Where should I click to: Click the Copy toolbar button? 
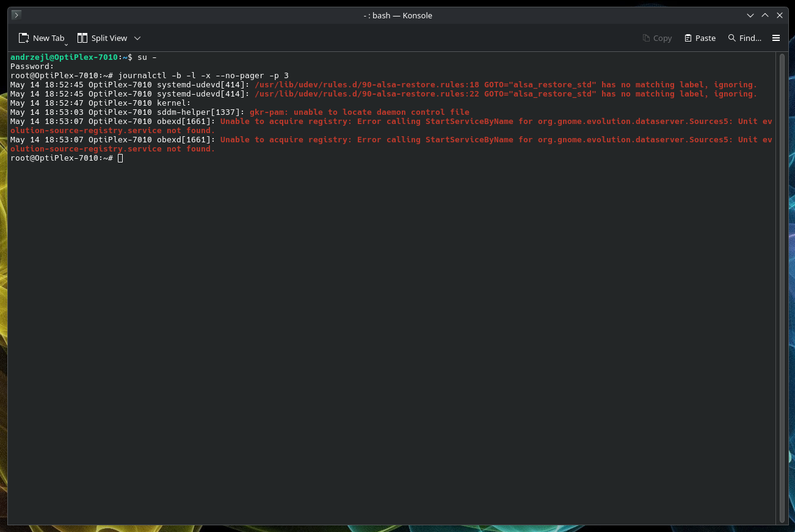tap(657, 38)
